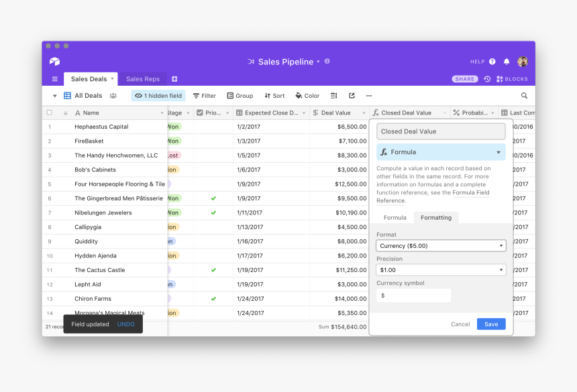Screen dimensions: 577x392
Task: Open the more options ellipsis in toolbar
Action: (x=368, y=96)
